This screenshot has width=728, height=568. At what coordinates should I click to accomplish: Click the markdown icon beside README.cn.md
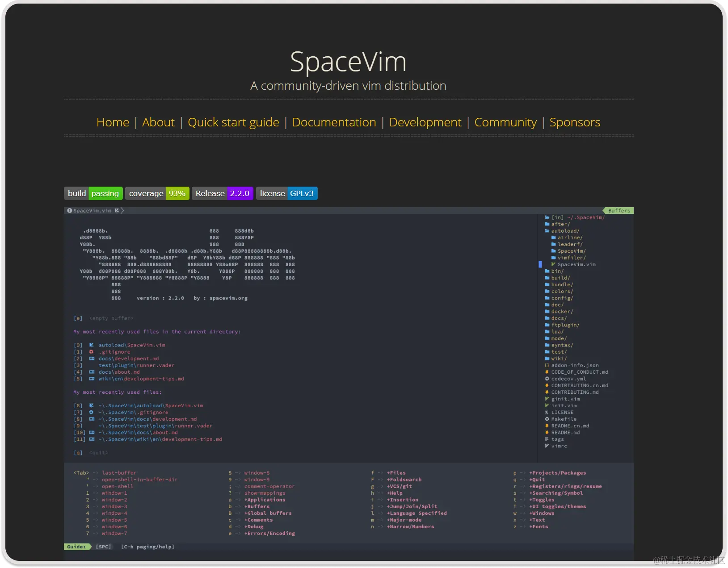pos(547,426)
